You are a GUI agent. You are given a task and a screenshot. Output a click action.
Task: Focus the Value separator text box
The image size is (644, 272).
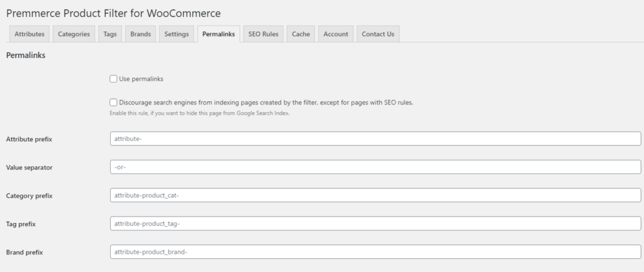375,167
